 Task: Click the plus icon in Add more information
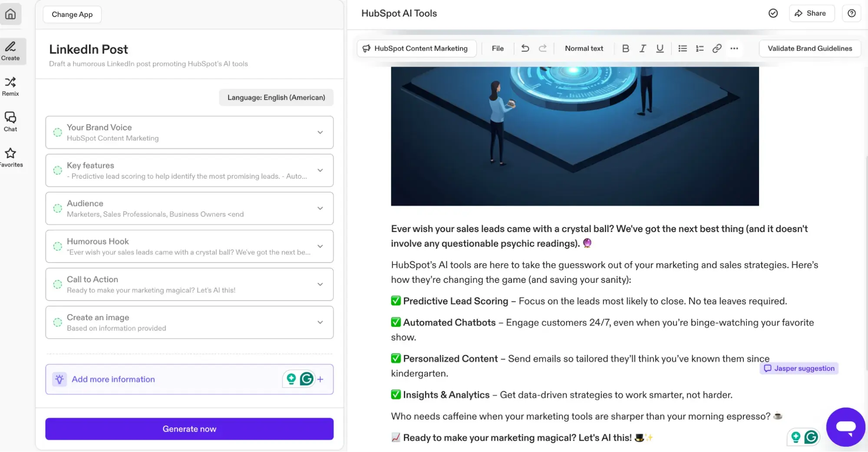tap(320, 379)
